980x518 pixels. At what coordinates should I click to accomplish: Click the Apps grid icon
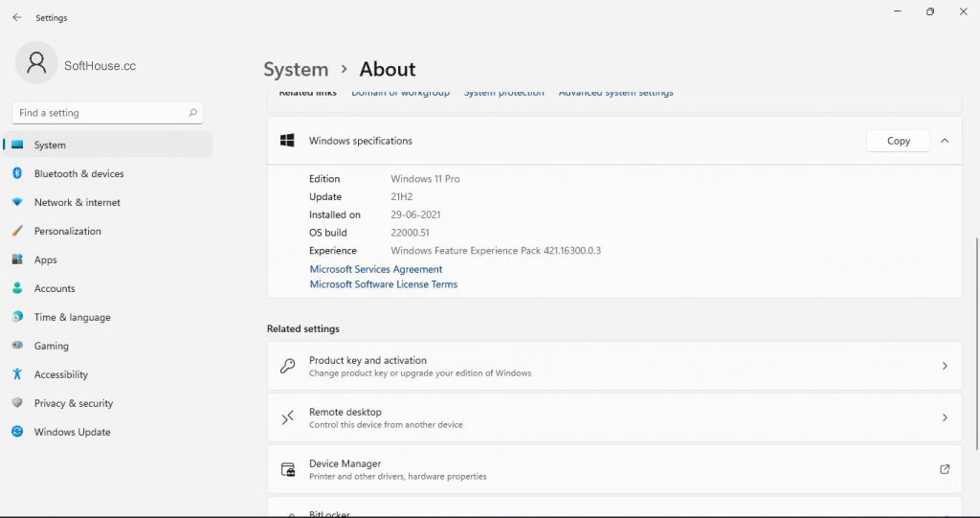point(17,259)
